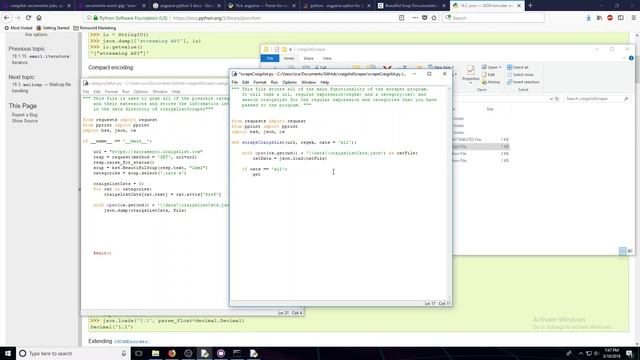The width and height of the screenshot is (640, 360).
Task: Show the browser downloads arrow
Action: point(588,18)
